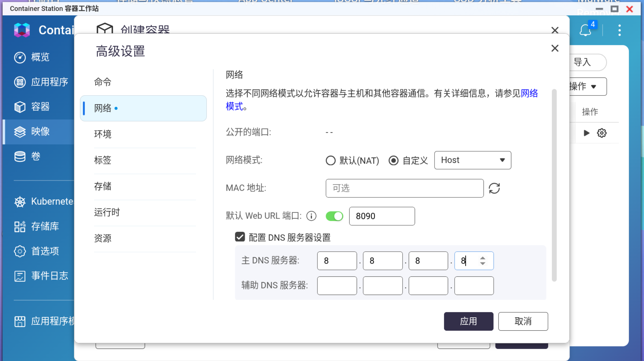Uncheck 配置 DNS 服务器设置
The width and height of the screenshot is (644, 361).
coord(239,237)
